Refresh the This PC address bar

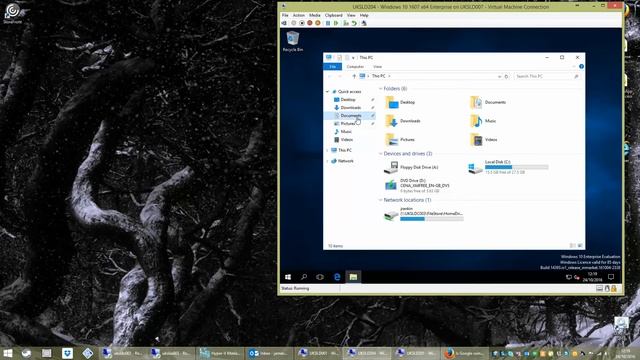(x=507, y=76)
